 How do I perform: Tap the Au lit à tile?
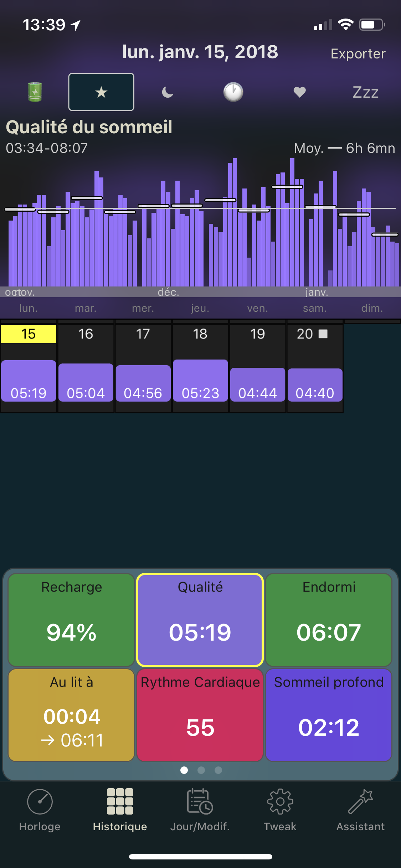click(71, 715)
